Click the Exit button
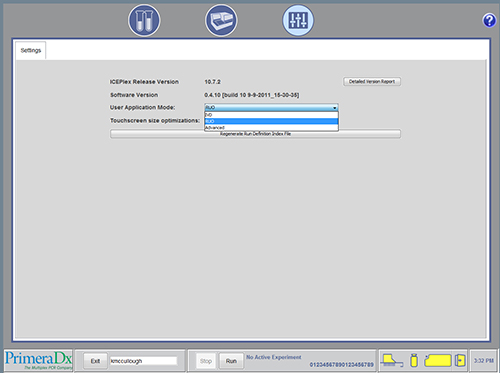 point(95,361)
